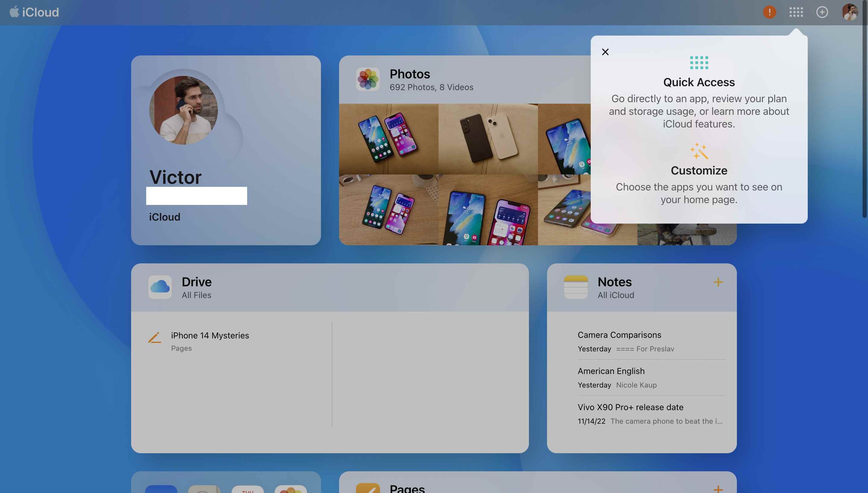Open the Camera Comparisons note
The height and width of the screenshot is (493, 868).
[x=651, y=341]
